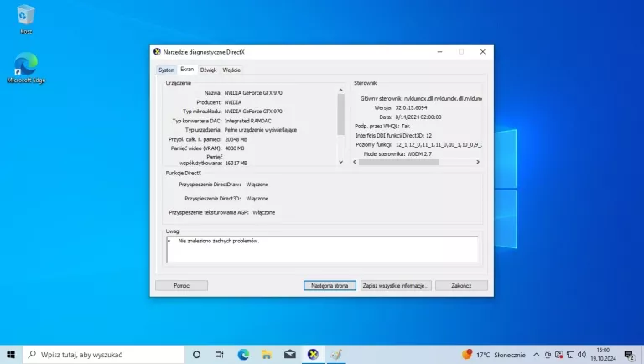Screen dimensions: 644x364
Task: Click the drivers panel scroll-left arrow
Action: click(355, 162)
